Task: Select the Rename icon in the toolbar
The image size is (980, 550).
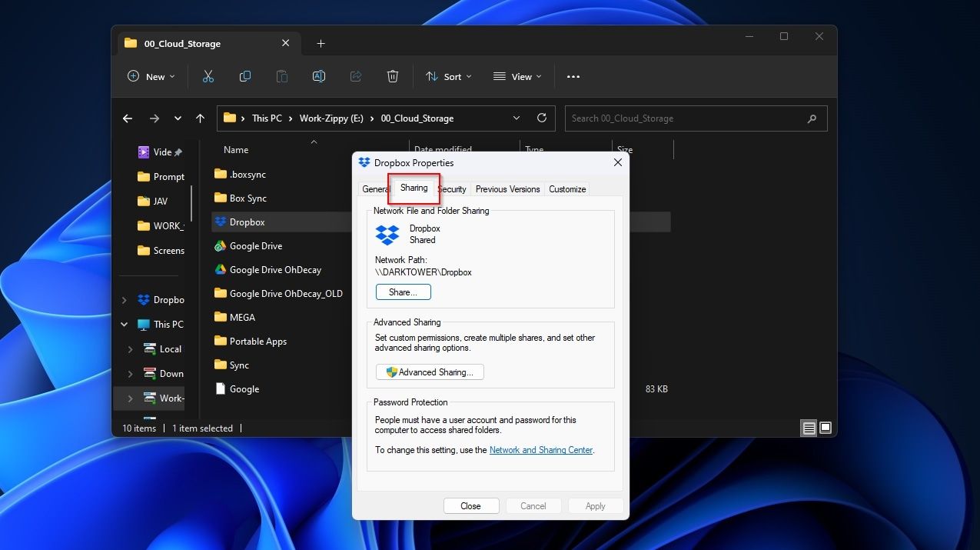Action: pyautogui.click(x=318, y=76)
